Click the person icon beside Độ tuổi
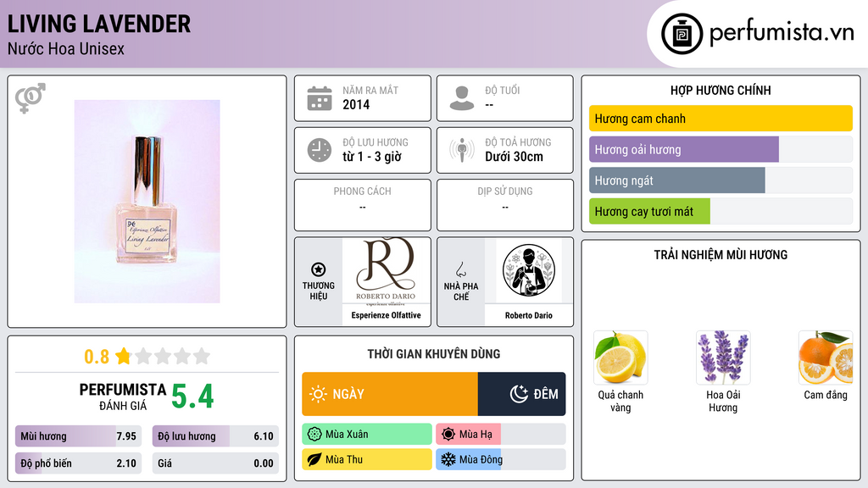Image resolution: width=868 pixels, height=488 pixels. click(462, 98)
